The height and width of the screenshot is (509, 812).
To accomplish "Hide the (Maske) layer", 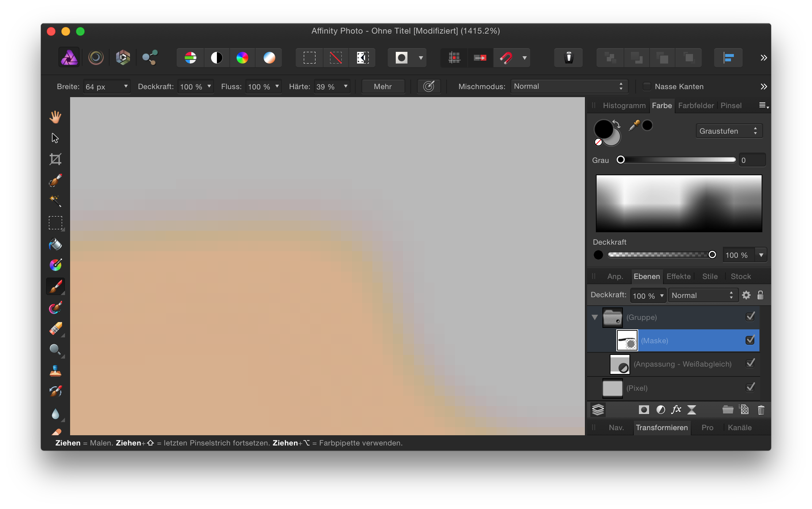I will point(750,340).
